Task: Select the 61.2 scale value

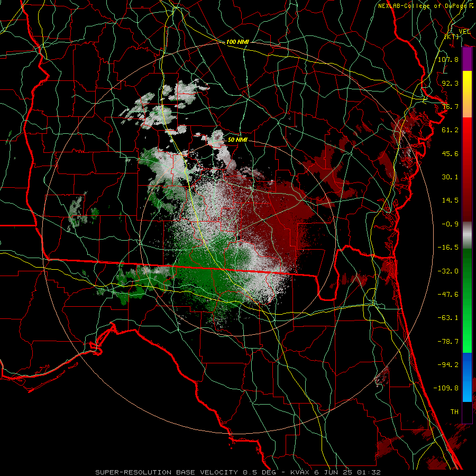Action: (450, 130)
